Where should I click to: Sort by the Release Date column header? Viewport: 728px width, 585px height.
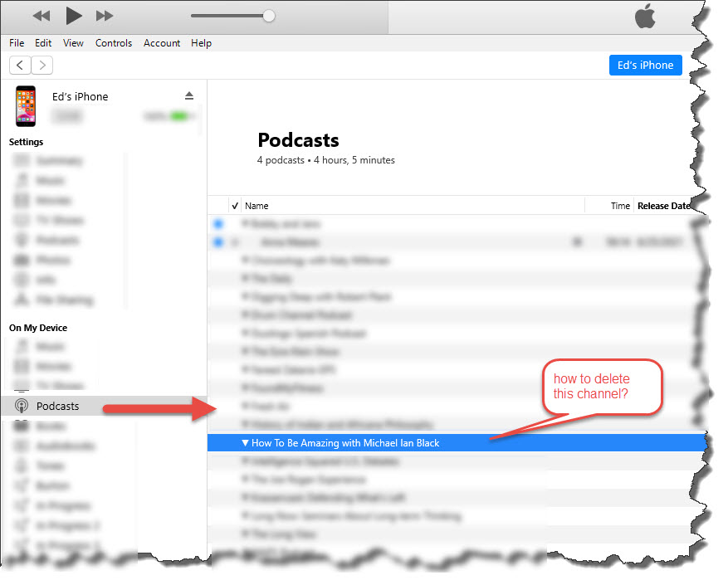[x=663, y=206]
